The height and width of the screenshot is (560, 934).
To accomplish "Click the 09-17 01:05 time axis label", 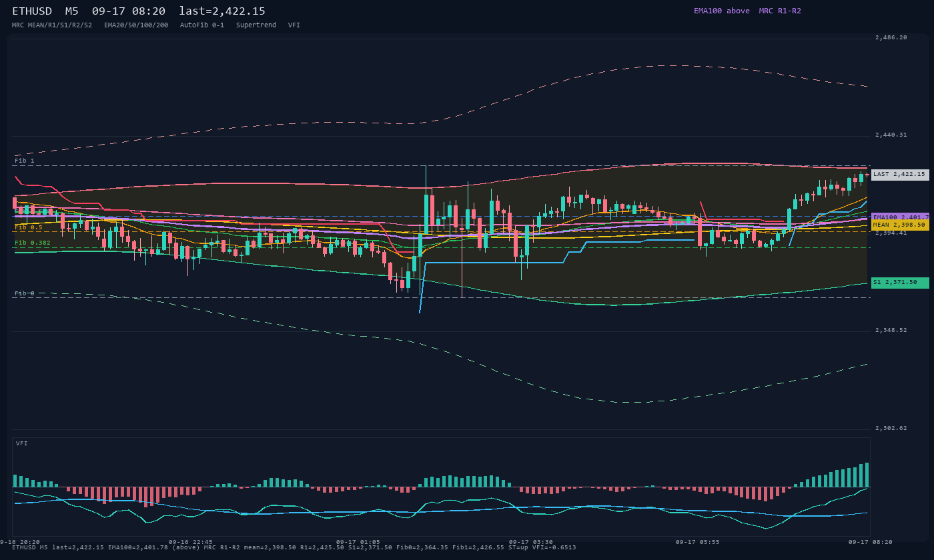I will (x=358, y=542).
